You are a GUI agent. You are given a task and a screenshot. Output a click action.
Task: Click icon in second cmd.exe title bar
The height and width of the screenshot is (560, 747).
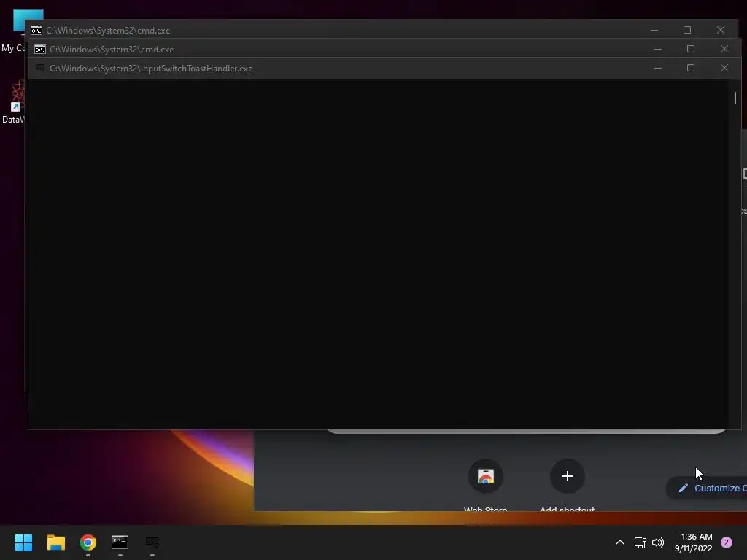tap(40, 50)
